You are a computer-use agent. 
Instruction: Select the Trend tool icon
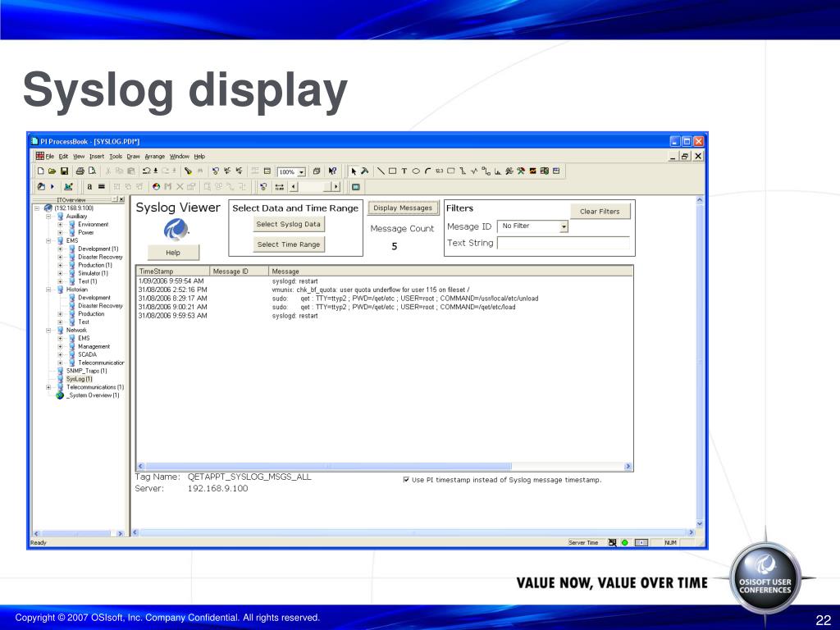point(474,171)
